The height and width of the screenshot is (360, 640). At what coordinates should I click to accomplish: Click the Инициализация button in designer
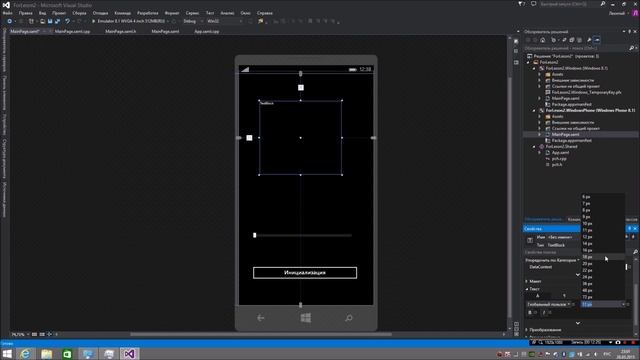click(x=305, y=273)
